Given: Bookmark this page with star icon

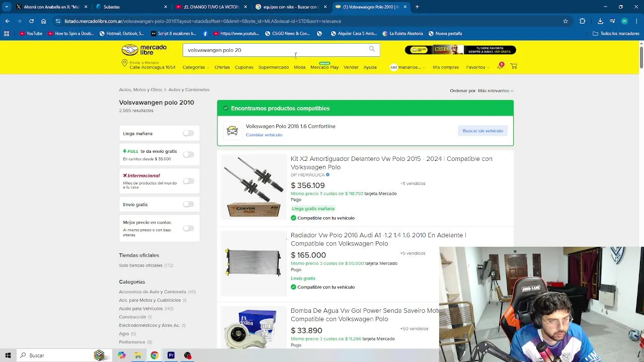Looking at the screenshot, I should pos(566,21).
